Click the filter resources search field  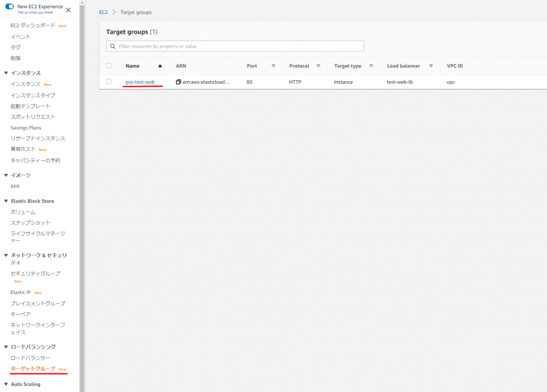tap(235, 46)
